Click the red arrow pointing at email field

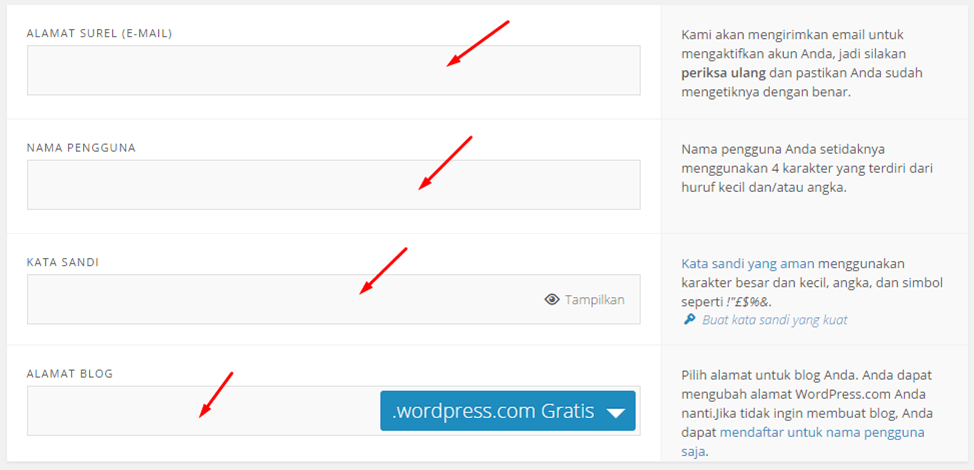(478, 43)
